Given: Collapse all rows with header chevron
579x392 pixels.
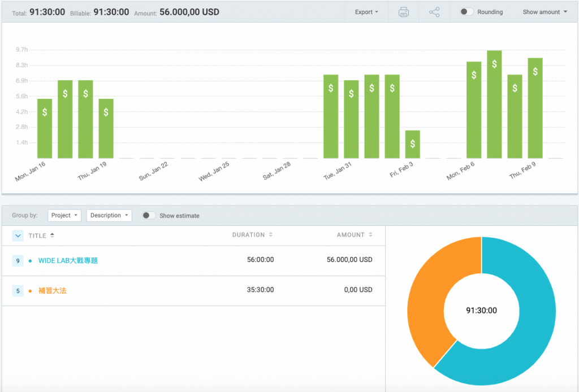Looking at the screenshot, I should (18, 236).
